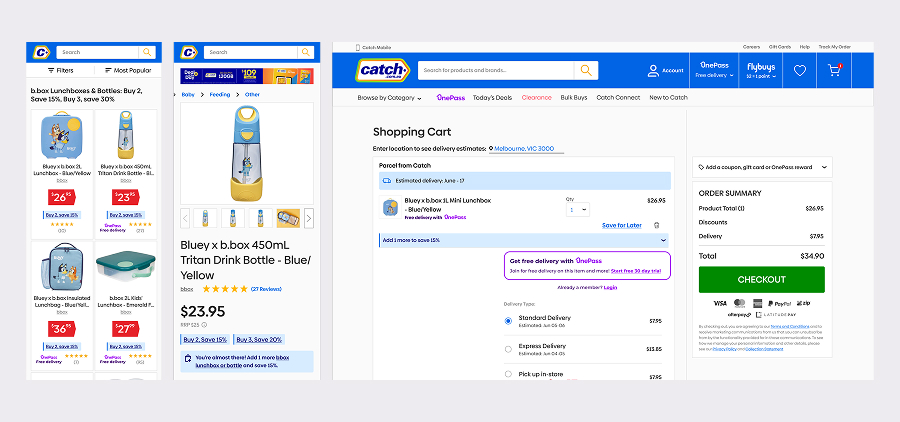Click the lunchbox thumbnail in the cart
Image resolution: width=900 pixels, height=422 pixels.
[x=389, y=207]
